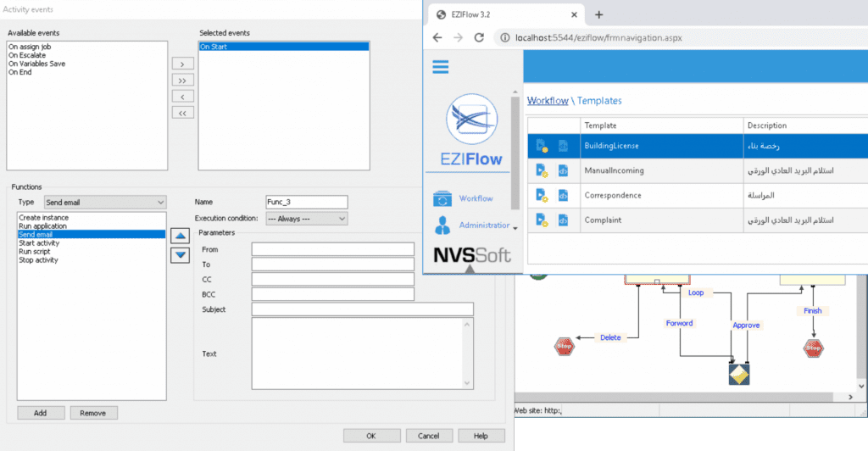Click the browser reload icon
The image size is (868, 451).
479,37
